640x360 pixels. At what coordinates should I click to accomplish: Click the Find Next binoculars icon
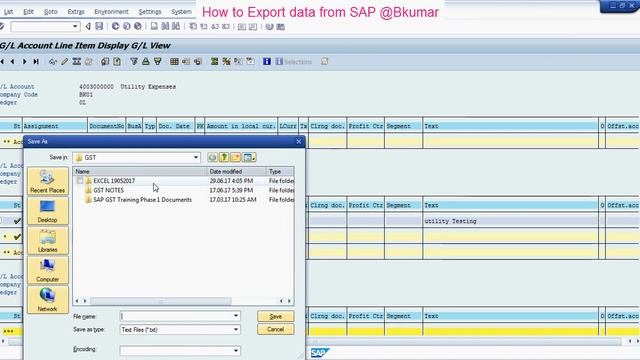tap(176, 27)
